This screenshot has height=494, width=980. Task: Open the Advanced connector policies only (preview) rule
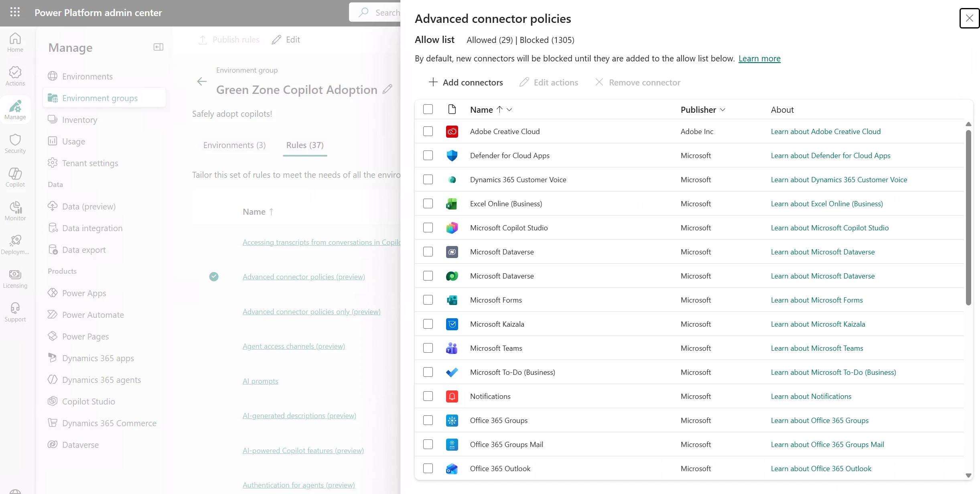tap(311, 311)
